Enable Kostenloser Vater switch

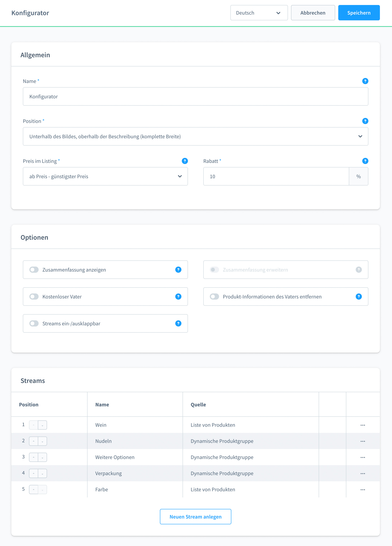point(34,297)
